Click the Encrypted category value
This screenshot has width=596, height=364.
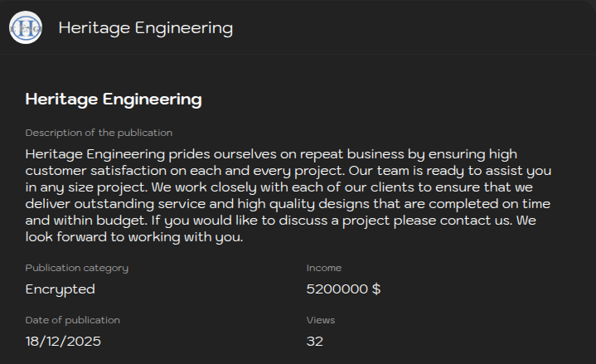61,289
